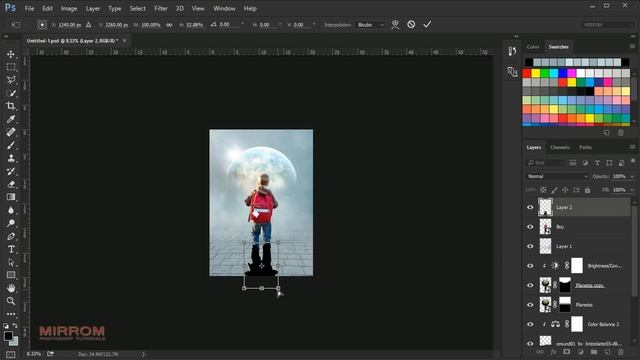Pick the red swatch in Swatches panel

527,73
